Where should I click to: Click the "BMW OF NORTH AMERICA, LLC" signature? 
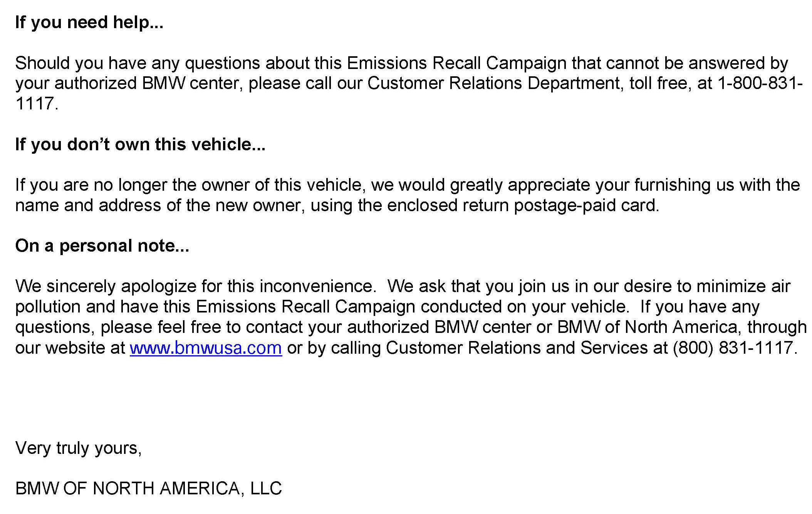pos(148,489)
